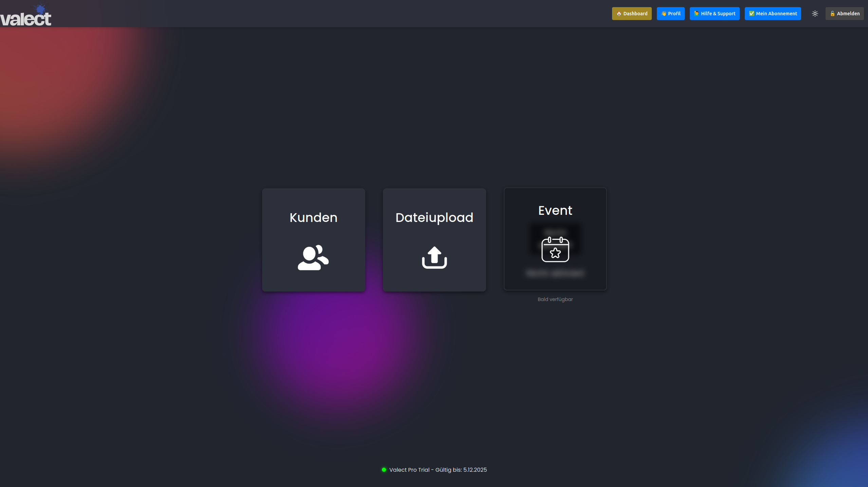
Task: Toggle light mode with the sun icon
Action: pos(815,14)
